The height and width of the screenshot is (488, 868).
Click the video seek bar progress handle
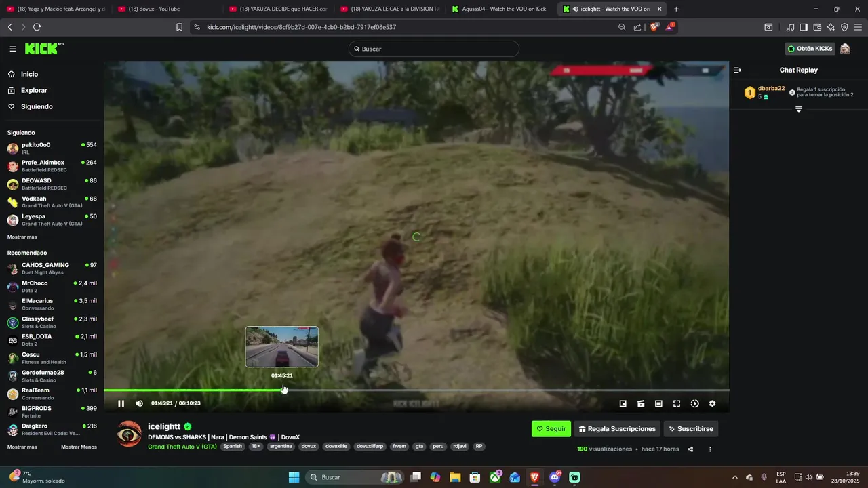click(x=283, y=390)
